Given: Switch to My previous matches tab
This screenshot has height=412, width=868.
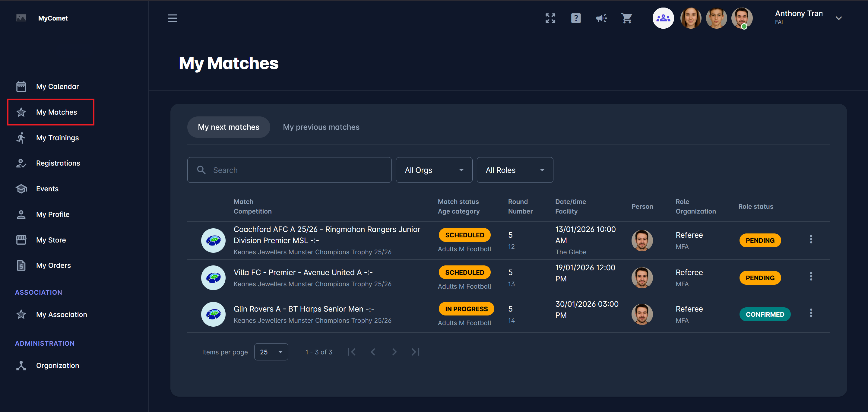Looking at the screenshot, I should [x=321, y=127].
